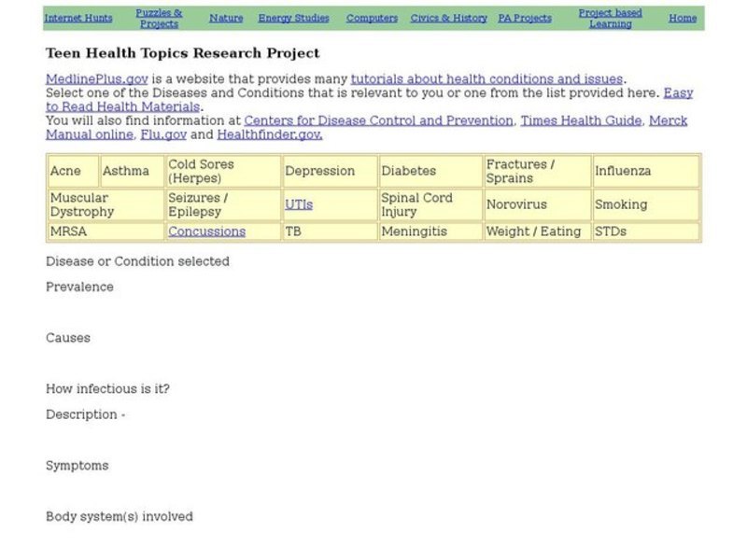Viewport: 747px width, 560px height.
Task: Return to the Home page
Action: (x=682, y=17)
